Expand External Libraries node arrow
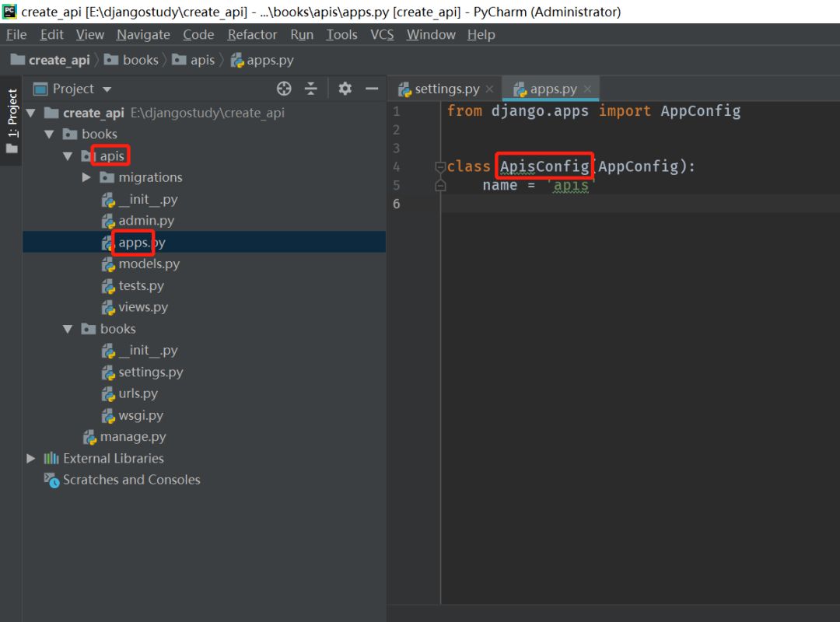Image resolution: width=840 pixels, height=622 pixels. point(31,459)
